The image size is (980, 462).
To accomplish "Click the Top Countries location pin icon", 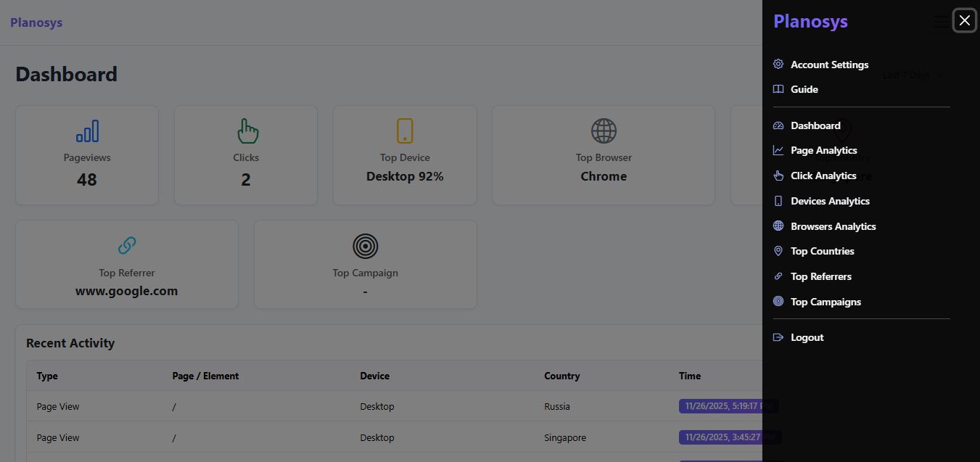I will pyautogui.click(x=778, y=250).
